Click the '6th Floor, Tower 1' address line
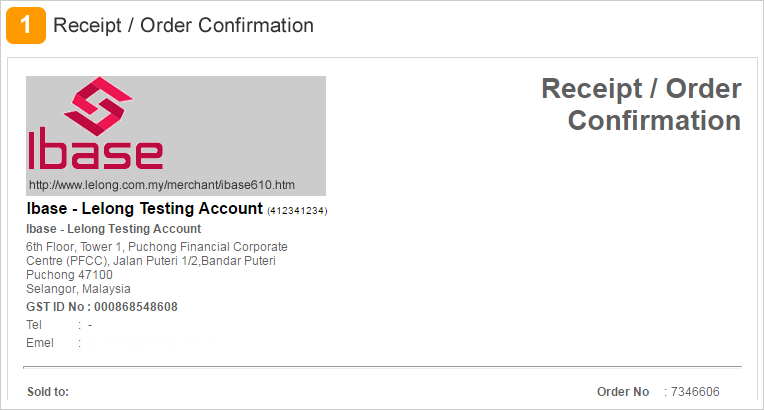The height and width of the screenshot is (410, 764). pos(157,247)
